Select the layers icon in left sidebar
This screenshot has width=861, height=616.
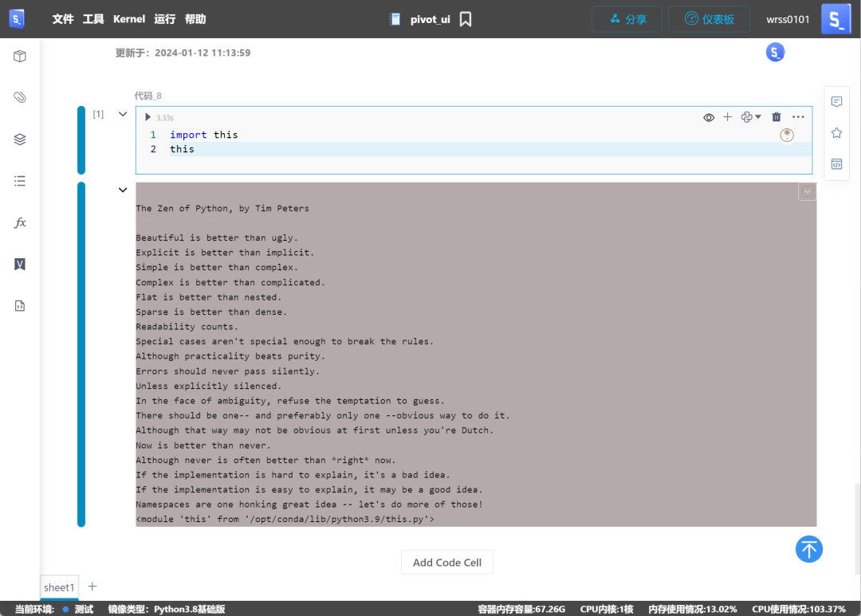pyautogui.click(x=19, y=139)
